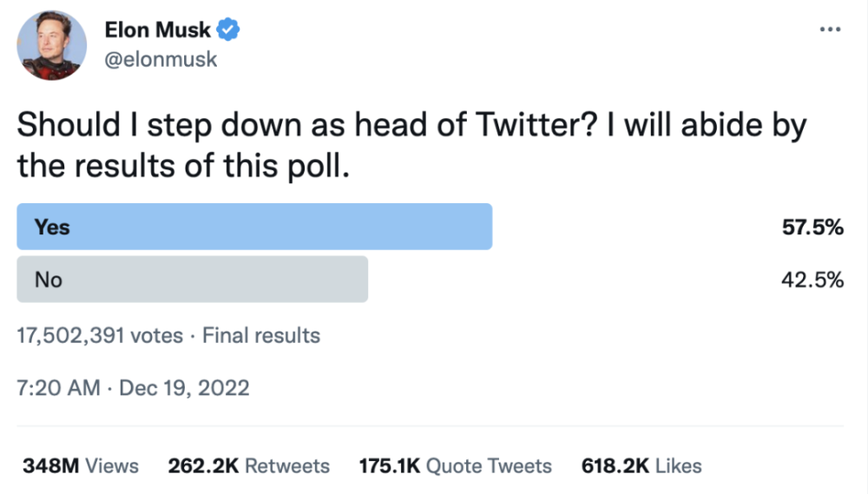
Task: Click the Final results label
Action: (261, 335)
